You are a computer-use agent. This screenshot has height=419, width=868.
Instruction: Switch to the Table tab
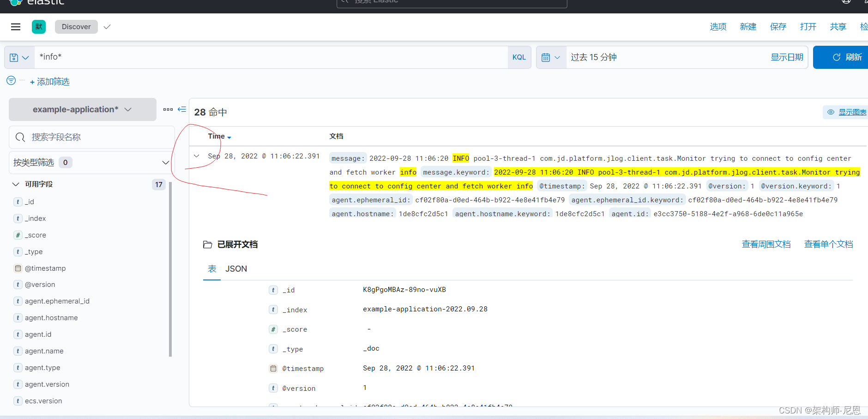[x=212, y=269]
